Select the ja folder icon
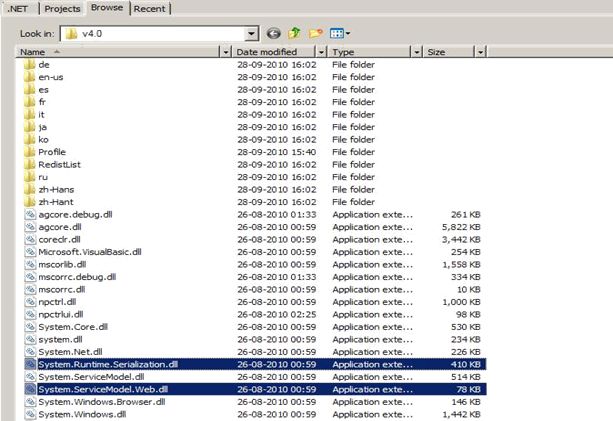The image size is (613, 421). 30,127
